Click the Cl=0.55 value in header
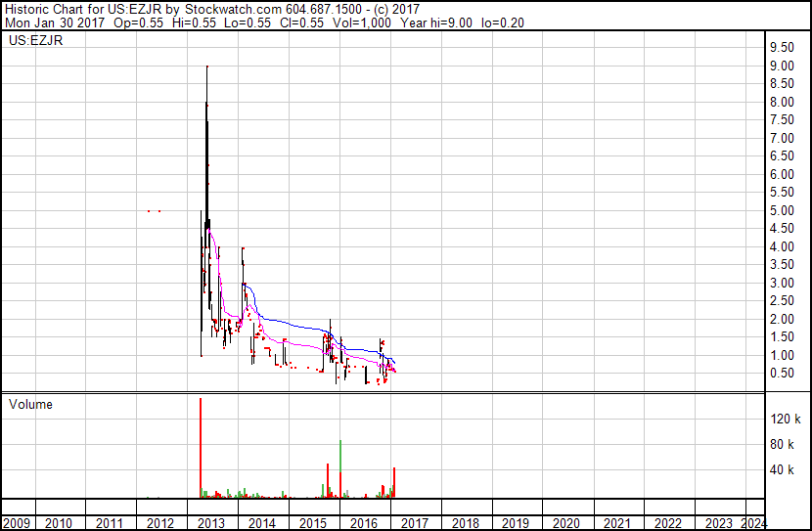 click(302, 22)
